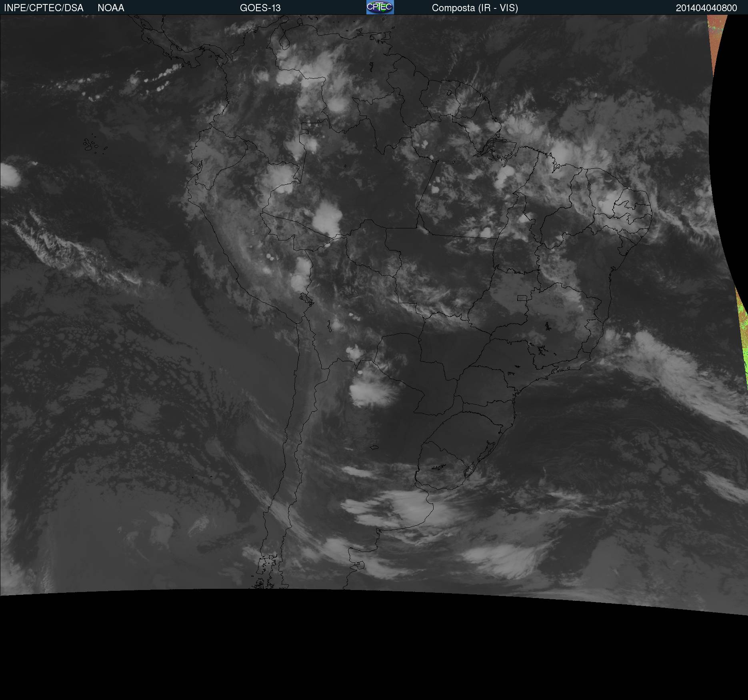
Task: Click the CPTEC logo in the header
Action: tap(380, 7)
